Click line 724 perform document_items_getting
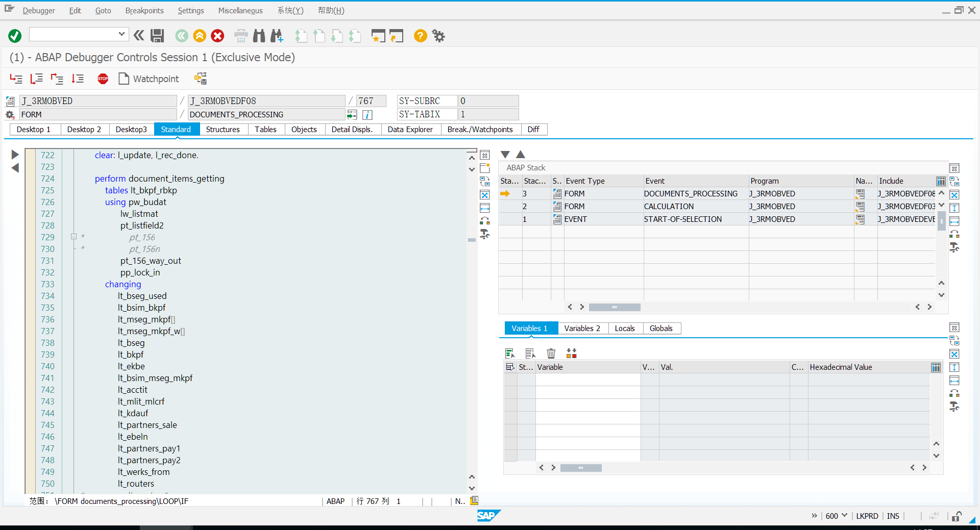 click(x=159, y=179)
